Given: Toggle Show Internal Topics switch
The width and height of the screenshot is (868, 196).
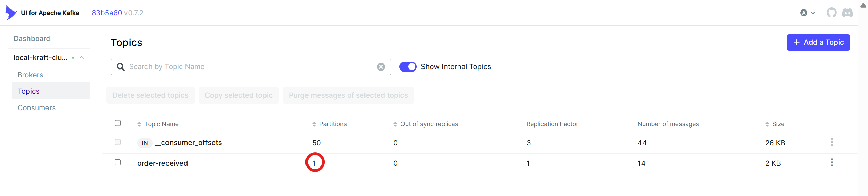Looking at the screenshot, I should click(x=408, y=67).
